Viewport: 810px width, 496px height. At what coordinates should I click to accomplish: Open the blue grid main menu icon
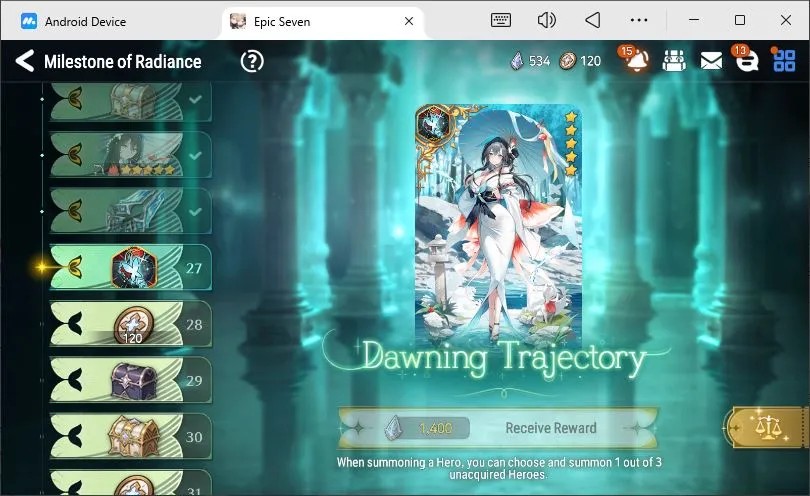pos(784,60)
